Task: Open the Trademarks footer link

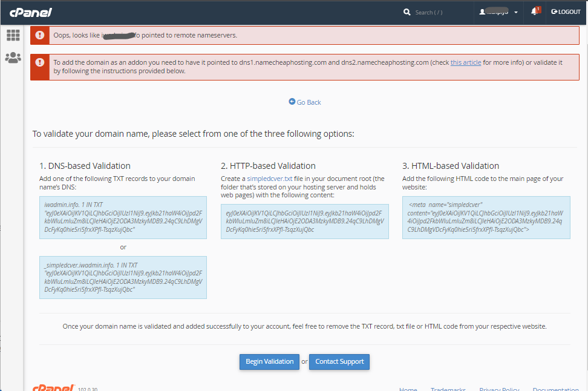Action: (448, 389)
